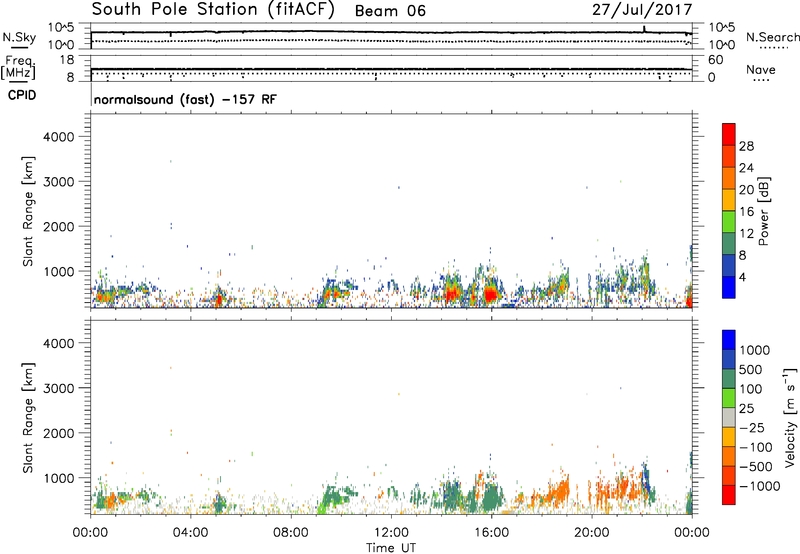Click the Nave legend label
800x554 pixels.
(761, 70)
